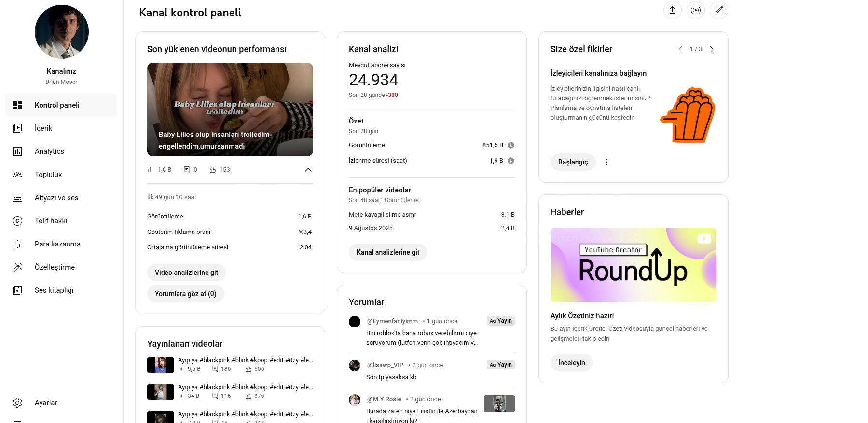Click the channel profile avatar
This screenshot has height=423, width=868.
pos(62,32)
